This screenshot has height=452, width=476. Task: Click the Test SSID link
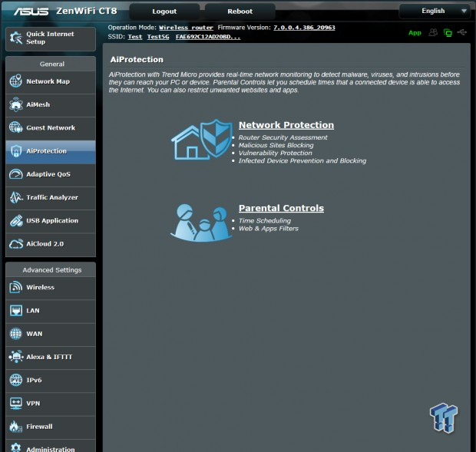[135, 37]
